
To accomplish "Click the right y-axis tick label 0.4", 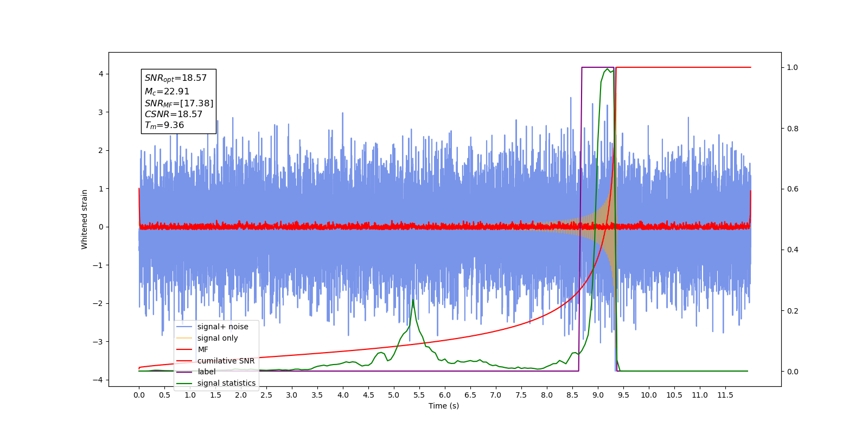I will (793, 250).
